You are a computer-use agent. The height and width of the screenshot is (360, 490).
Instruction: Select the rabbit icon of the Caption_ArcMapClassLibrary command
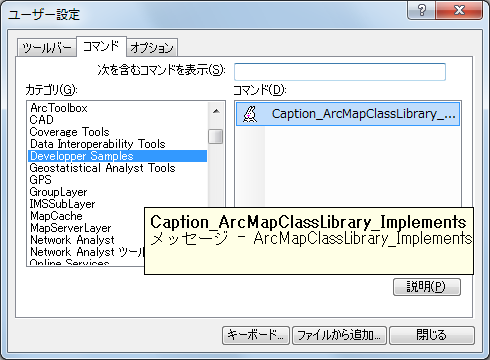click(x=250, y=114)
